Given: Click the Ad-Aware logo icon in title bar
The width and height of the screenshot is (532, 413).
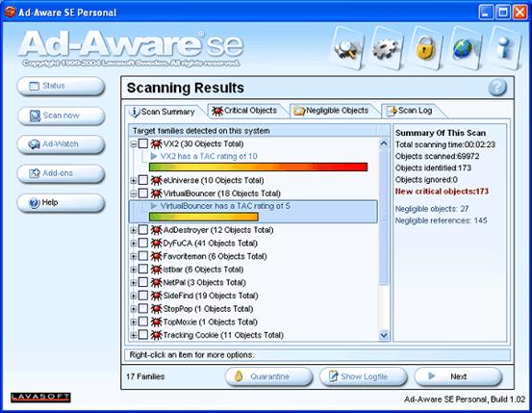Looking at the screenshot, I should click(x=10, y=12).
